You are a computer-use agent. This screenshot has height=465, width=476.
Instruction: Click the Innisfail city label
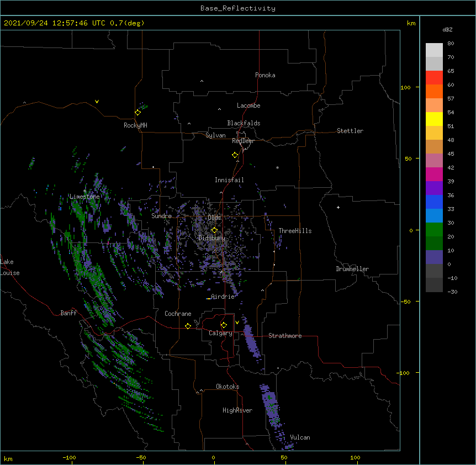pos(229,180)
